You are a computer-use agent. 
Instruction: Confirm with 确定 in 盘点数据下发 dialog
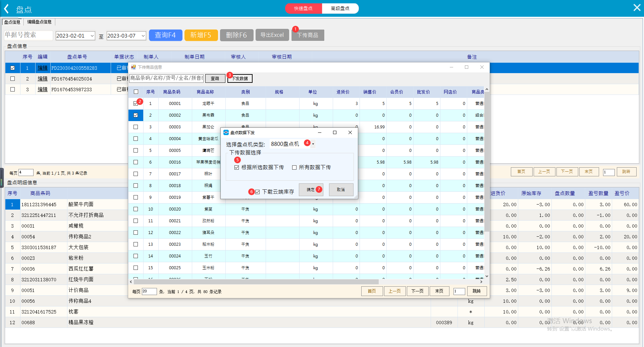point(311,190)
